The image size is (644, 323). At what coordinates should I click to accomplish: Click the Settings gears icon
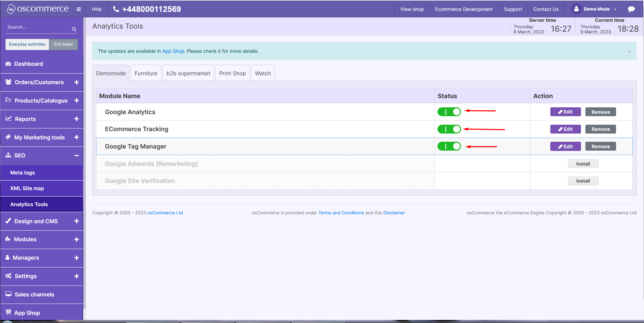tap(9, 276)
